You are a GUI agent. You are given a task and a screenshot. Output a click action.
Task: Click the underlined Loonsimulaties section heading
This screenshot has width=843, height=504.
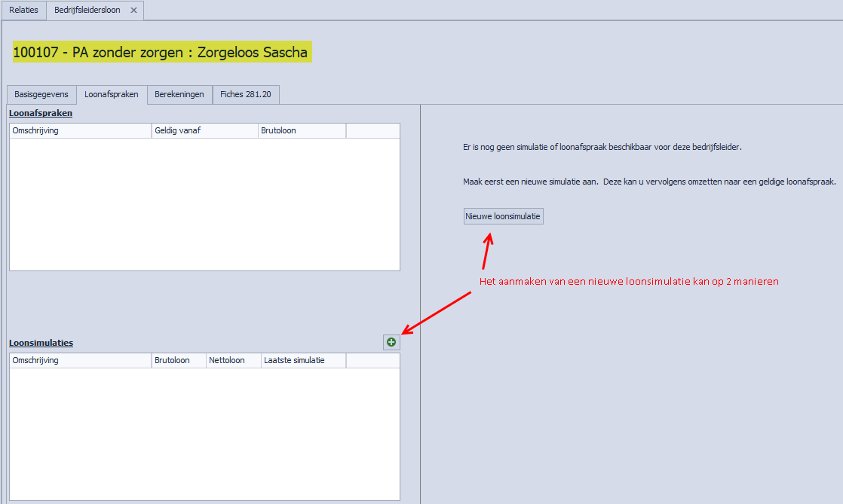point(41,343)
